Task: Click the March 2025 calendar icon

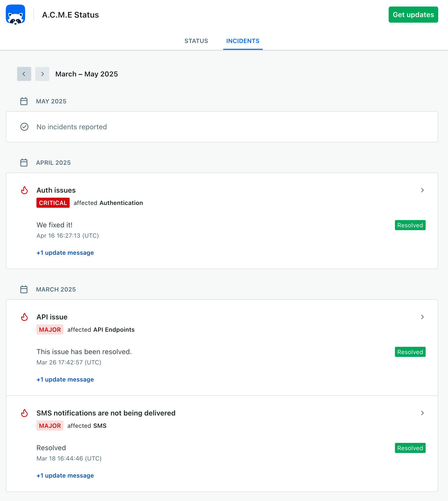Action: pos(24,289)
